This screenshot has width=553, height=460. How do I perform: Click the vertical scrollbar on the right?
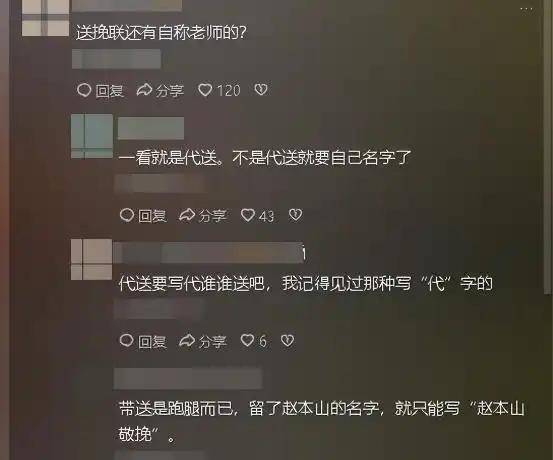547,148
